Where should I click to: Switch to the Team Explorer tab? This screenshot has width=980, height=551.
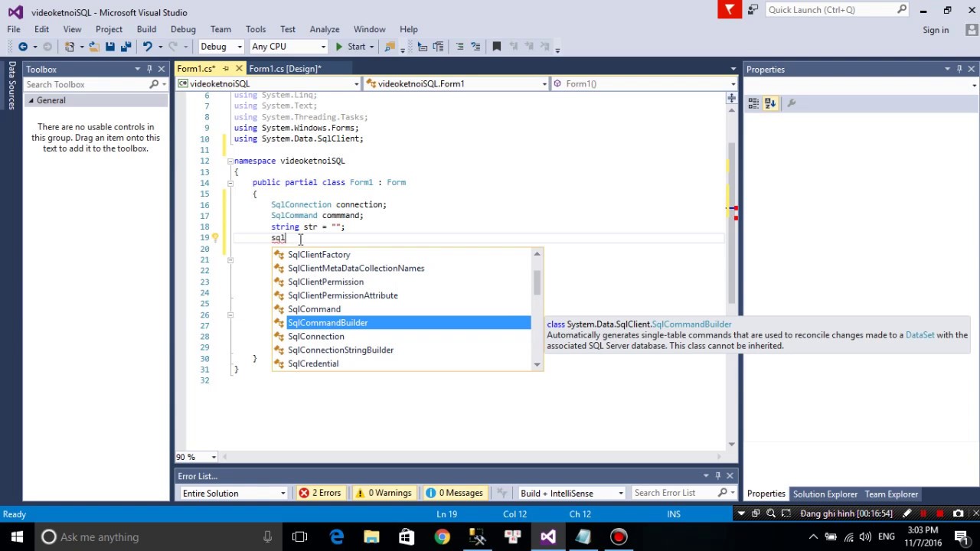click(x=891, y=494)
